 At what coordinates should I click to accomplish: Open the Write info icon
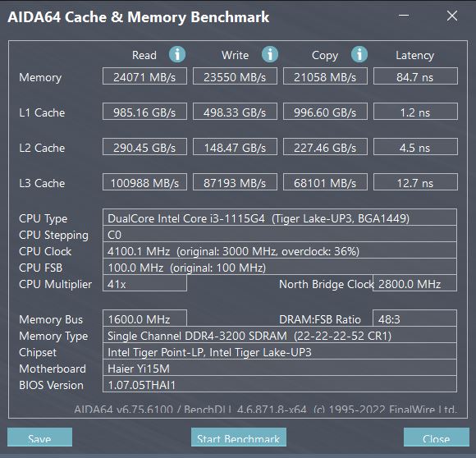270,55
